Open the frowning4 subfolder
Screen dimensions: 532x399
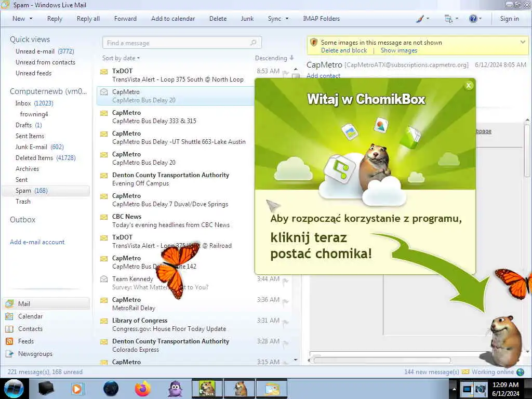34,114
